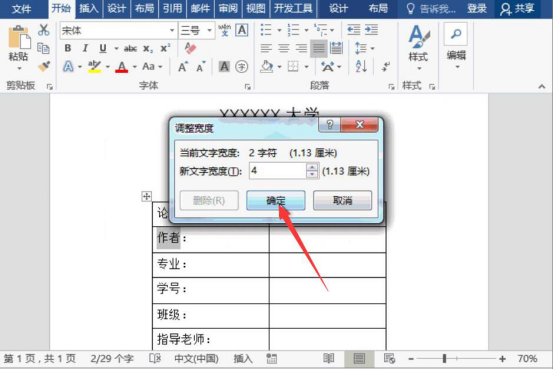The height and width of the screenshot is (370, 554).
Task: Toggle Underline formatting
Action: tap(102, 48)
